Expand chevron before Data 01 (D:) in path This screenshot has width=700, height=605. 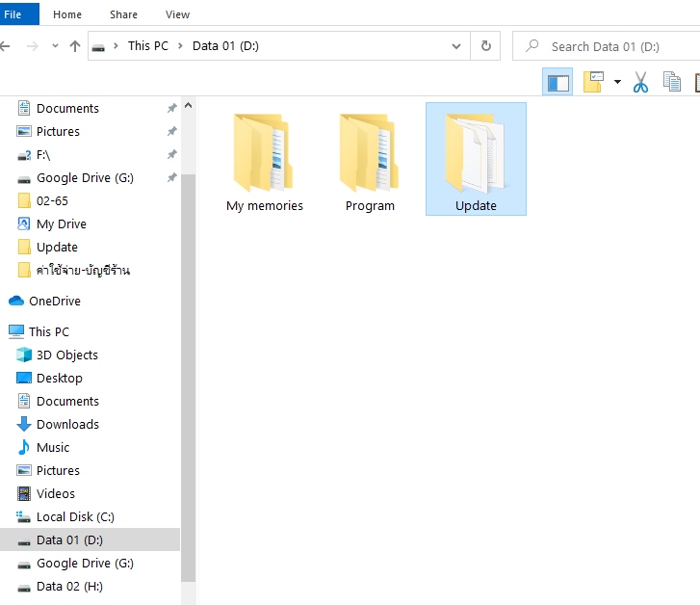tap(180, 45)
